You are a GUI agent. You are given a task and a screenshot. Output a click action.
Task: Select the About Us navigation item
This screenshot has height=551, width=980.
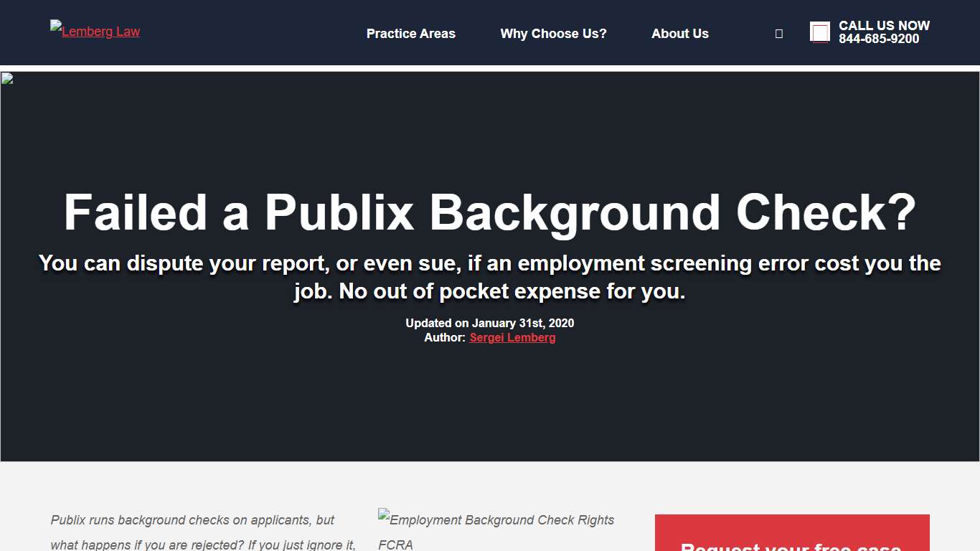tap(679, 33)
